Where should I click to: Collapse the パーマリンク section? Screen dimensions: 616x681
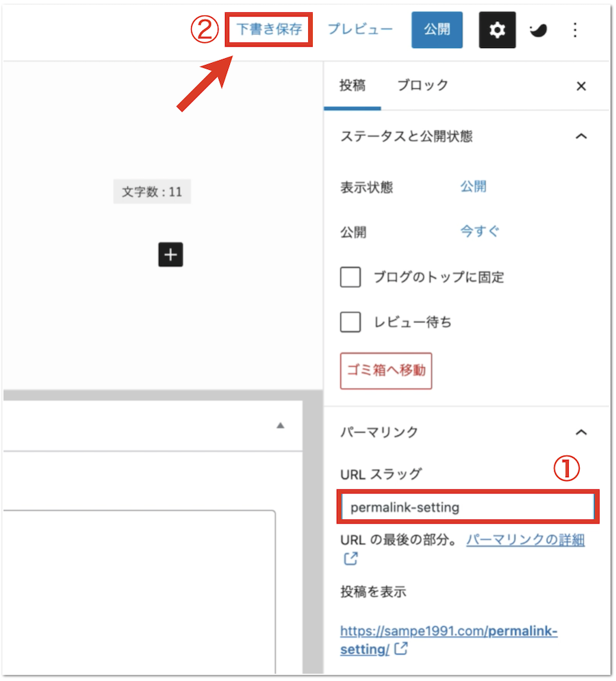tap(581, 432)
